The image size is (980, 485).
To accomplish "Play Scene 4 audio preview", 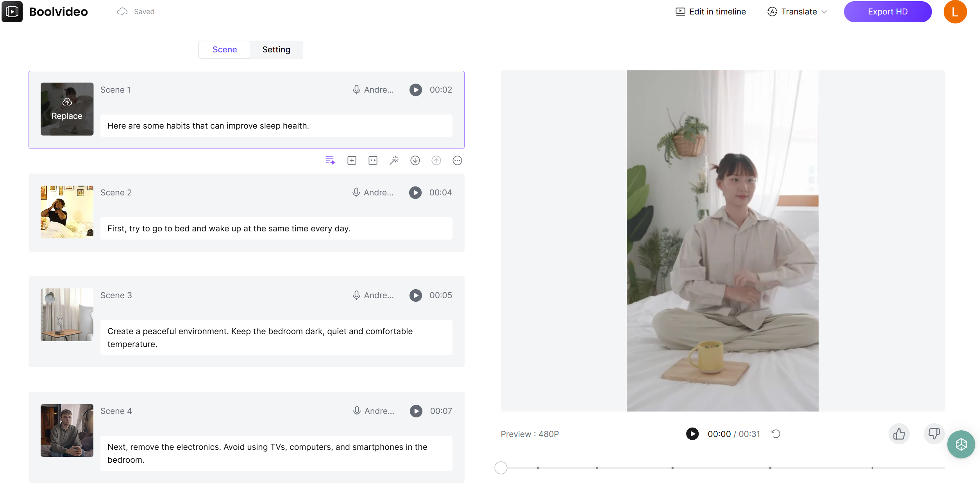I will point(416,411).
